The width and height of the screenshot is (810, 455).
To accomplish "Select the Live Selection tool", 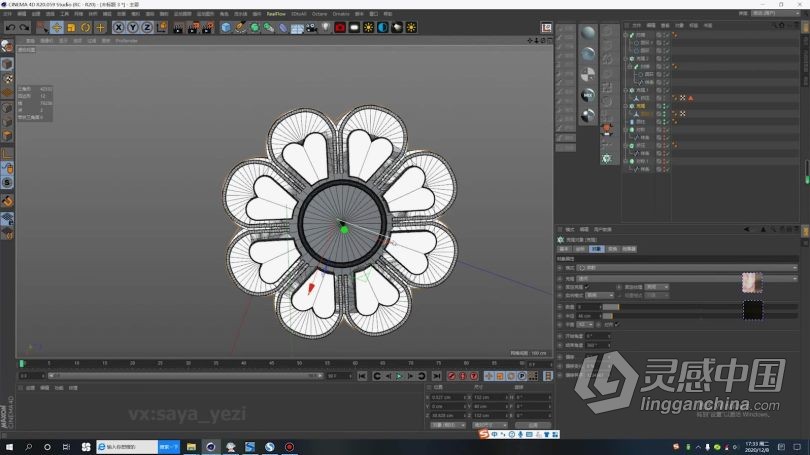I will (42, 27).
